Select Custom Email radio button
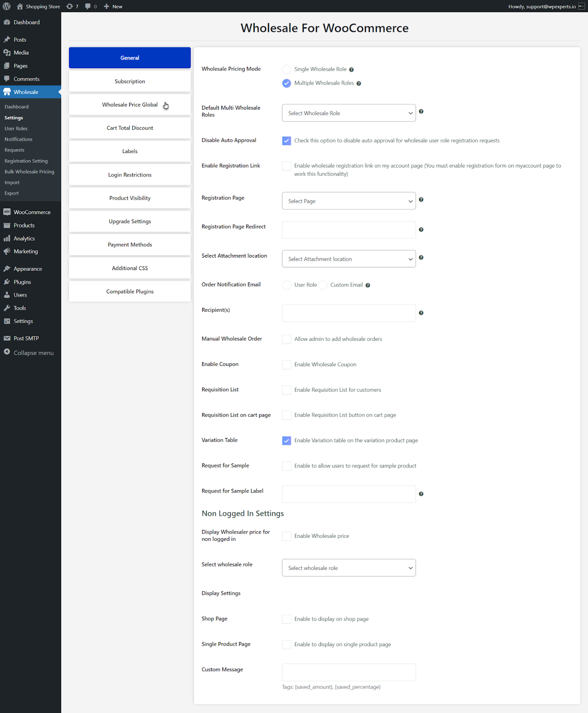 (323, 285)
